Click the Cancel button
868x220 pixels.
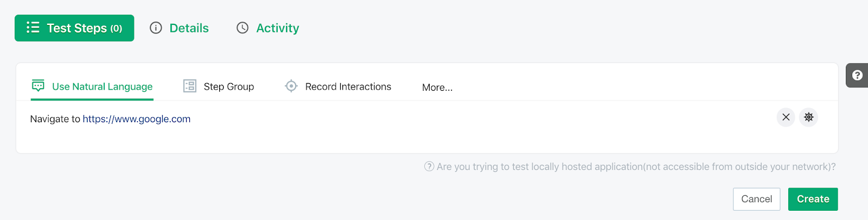[757, 199]
